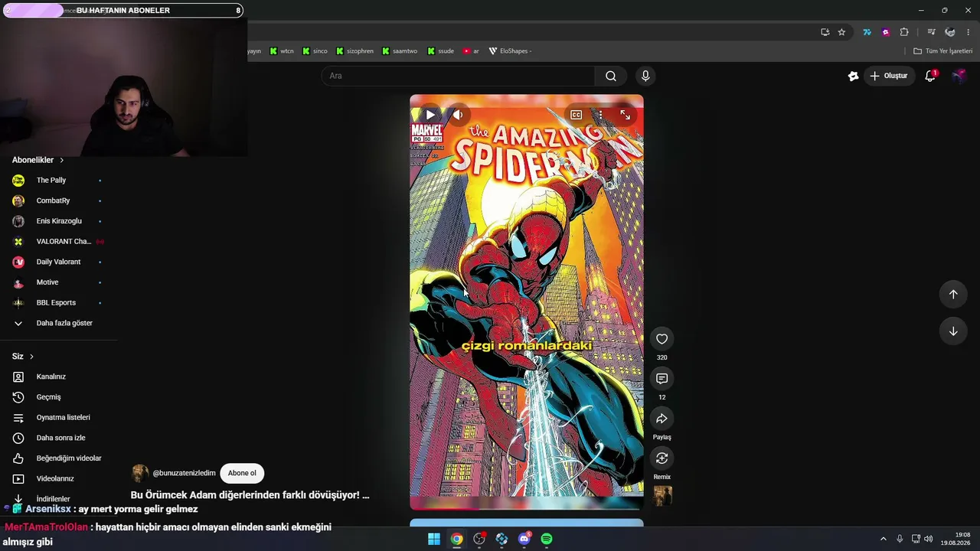Expand the truncated short title text

click(x=366, y=495)
